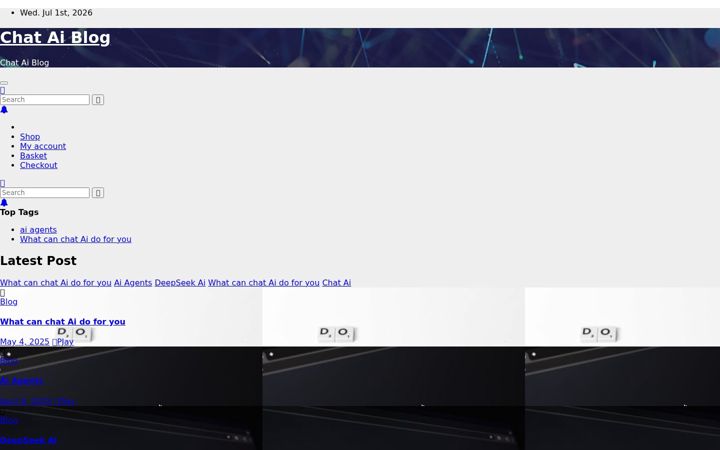The image size is (720, 450).
Task: Open bold 'What can chat Ai do for you' post title
Action: point(62,322)
